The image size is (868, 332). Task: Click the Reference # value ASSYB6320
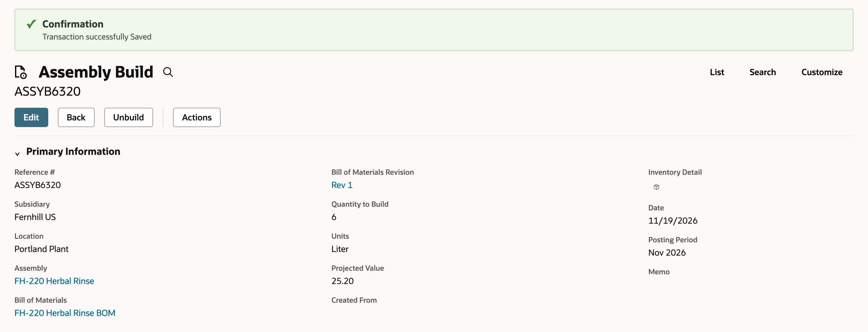point(37,185)
